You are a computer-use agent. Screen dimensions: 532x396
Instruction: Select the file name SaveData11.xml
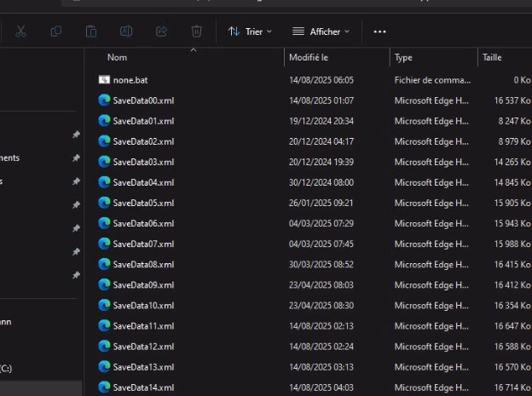[143, 326]
